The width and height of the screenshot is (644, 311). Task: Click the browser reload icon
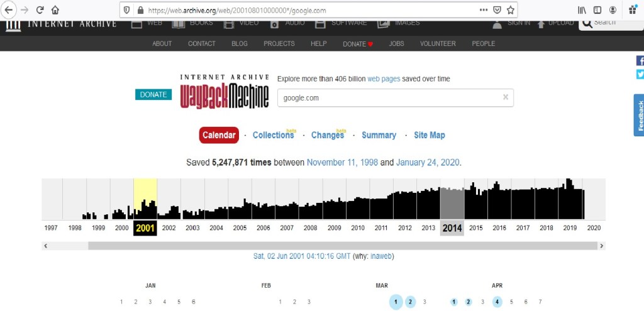[40, 10]
